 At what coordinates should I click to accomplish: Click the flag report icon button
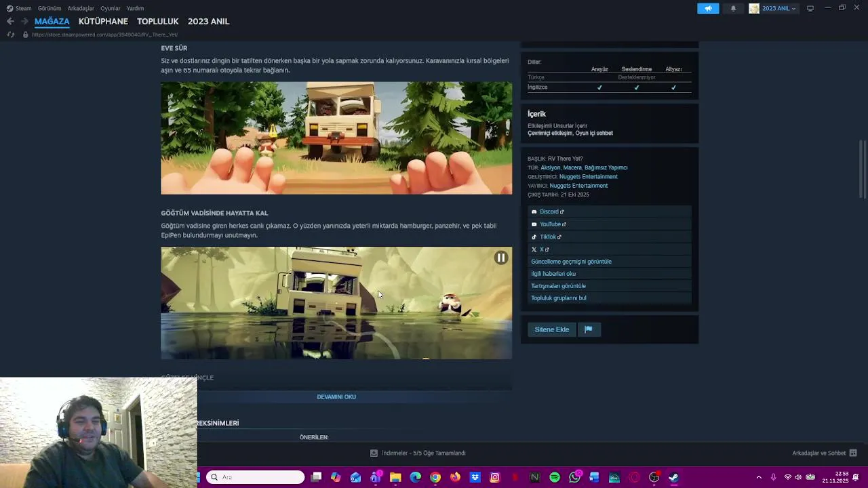click(x=589, y=329)
